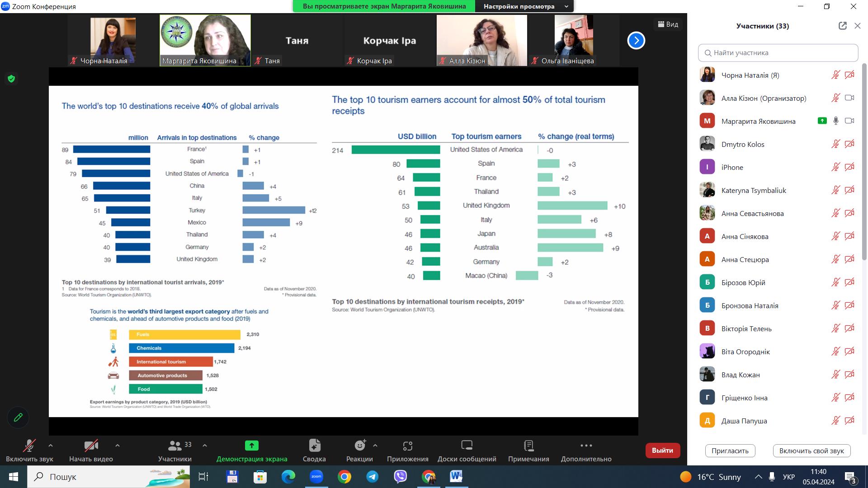Expand video options arrow beside camera

(118, 445)
